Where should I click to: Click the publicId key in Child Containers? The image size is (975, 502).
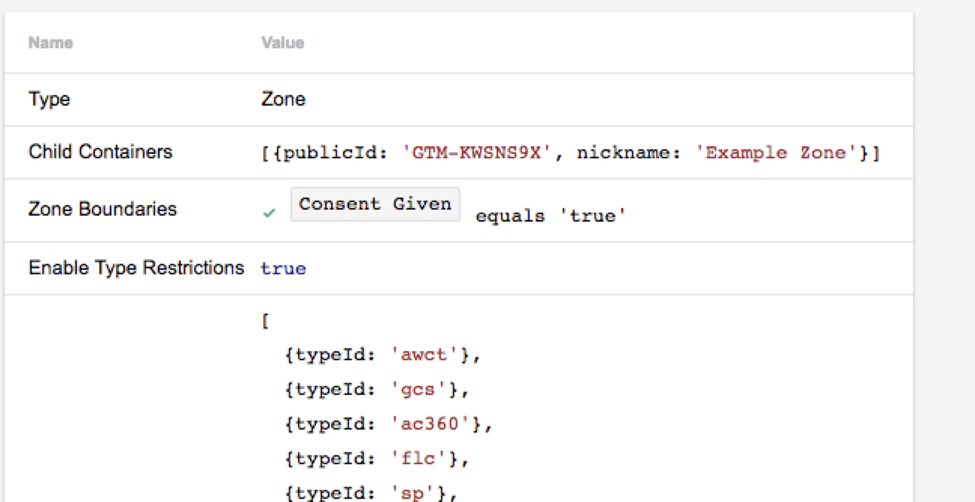[x=335, y=153]
